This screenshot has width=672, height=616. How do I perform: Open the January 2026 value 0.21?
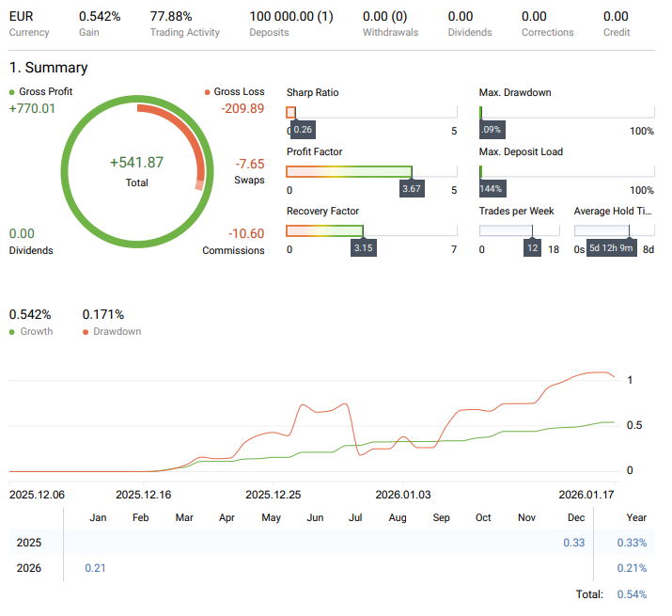click(x=97, y=568)
